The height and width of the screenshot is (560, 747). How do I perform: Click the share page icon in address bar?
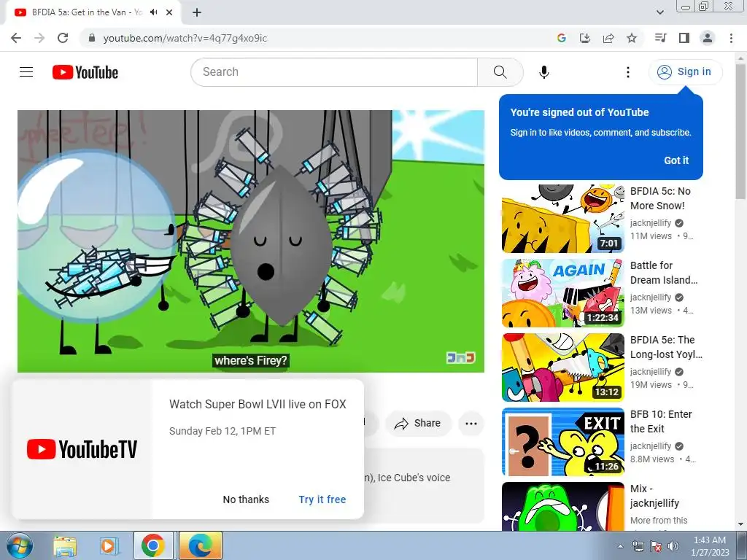pyautogui.click(x=608, y=38)
